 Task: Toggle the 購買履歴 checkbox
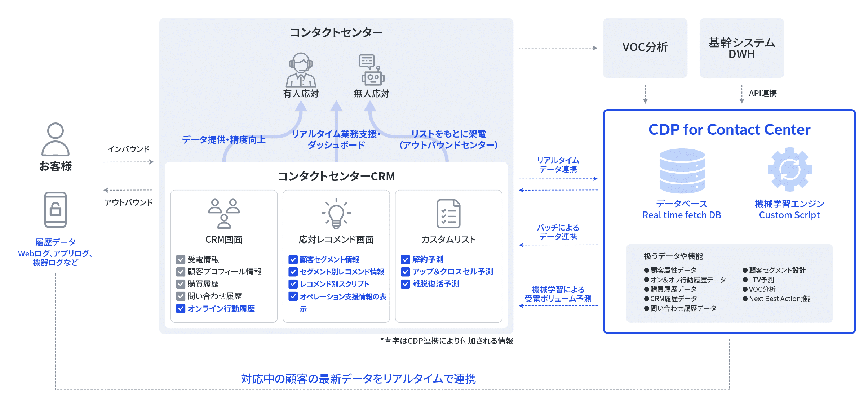181,284
